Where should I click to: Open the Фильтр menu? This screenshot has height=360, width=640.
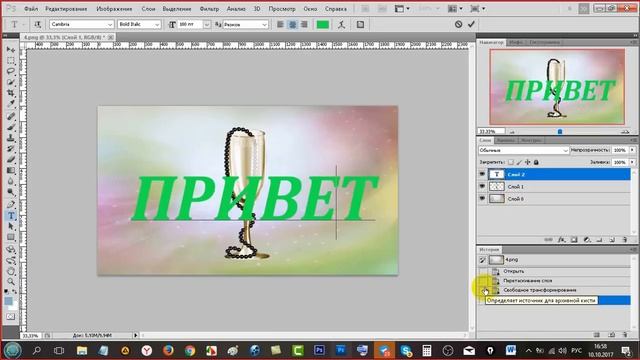209,9
